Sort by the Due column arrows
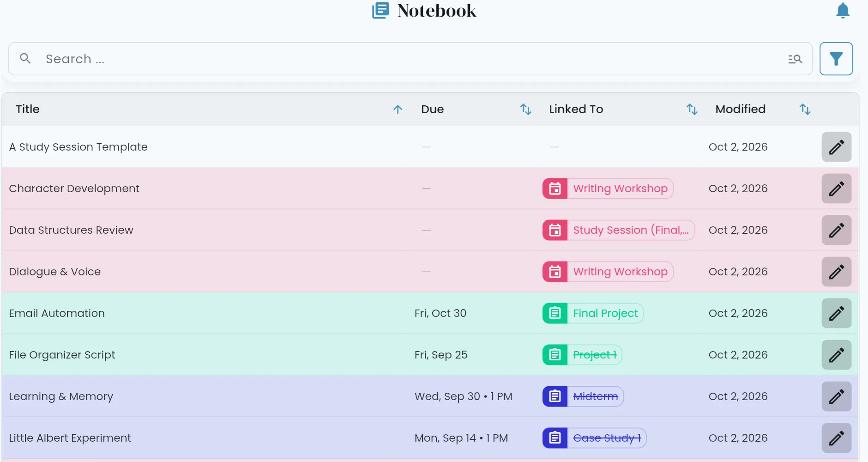 click(526, 109)
